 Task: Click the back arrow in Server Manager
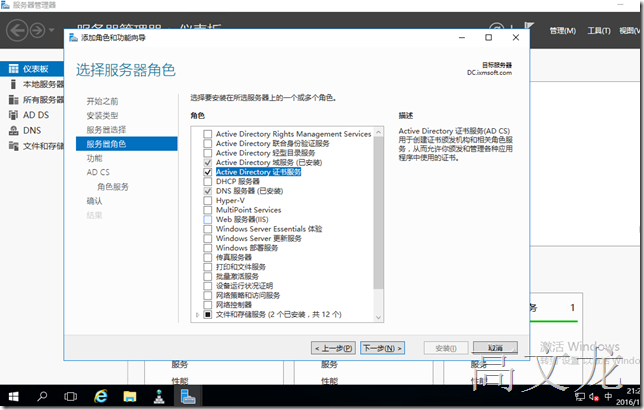tap(17, 30)
